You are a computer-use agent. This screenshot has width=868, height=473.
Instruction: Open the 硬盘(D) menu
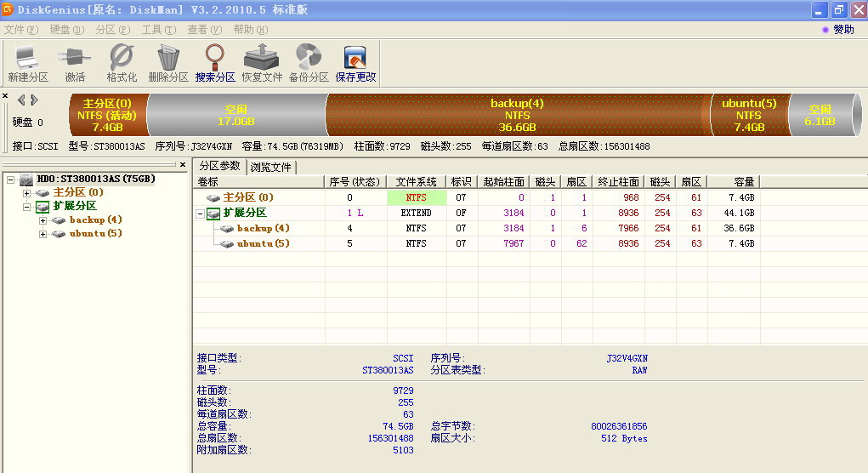click(x=67, y=30)
